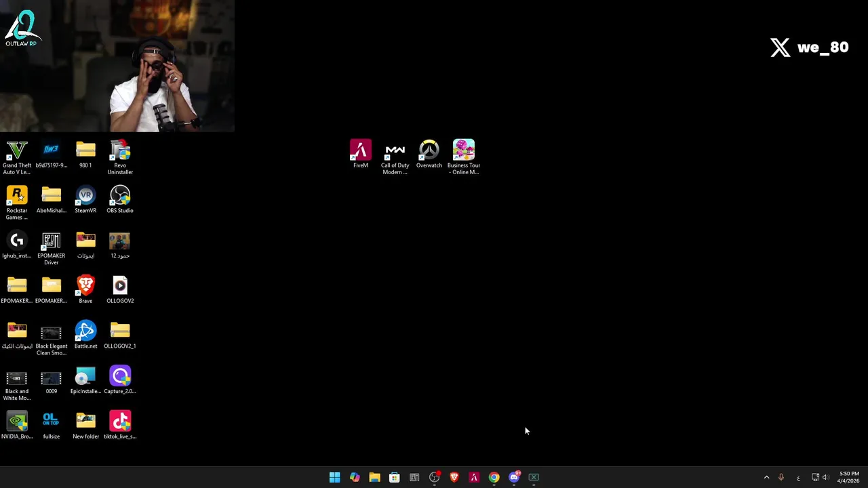
Task: Open network settings from the tray
Action: (x=816, y=477)
